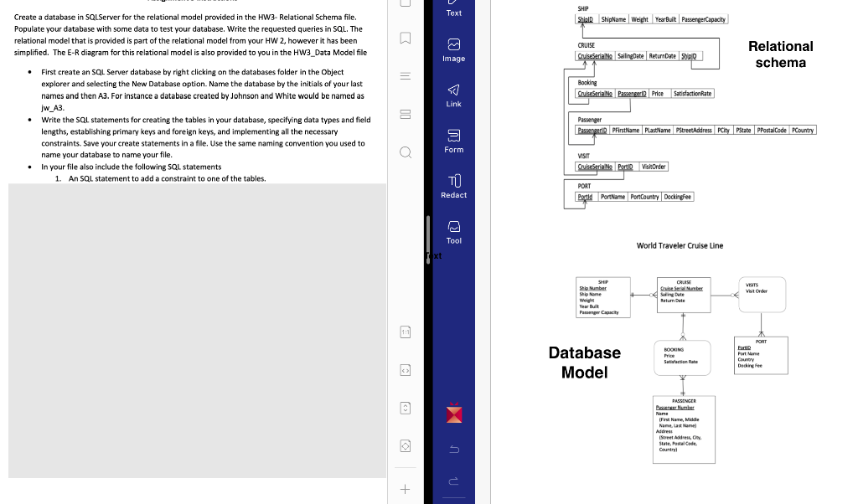
Task: Click the BOOKING entity box in ER diagram
Action: [682, 358]
